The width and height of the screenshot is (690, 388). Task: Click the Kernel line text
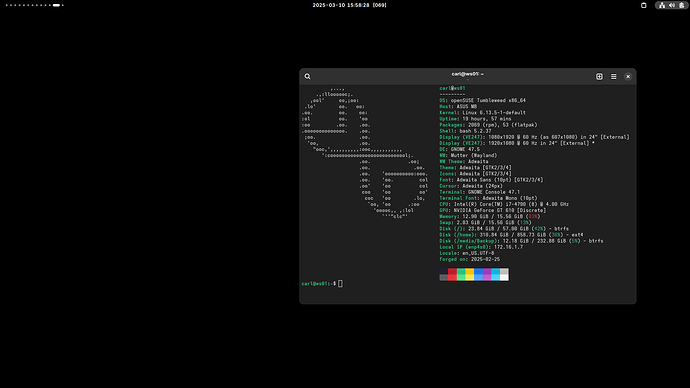[x=483, y=113]
